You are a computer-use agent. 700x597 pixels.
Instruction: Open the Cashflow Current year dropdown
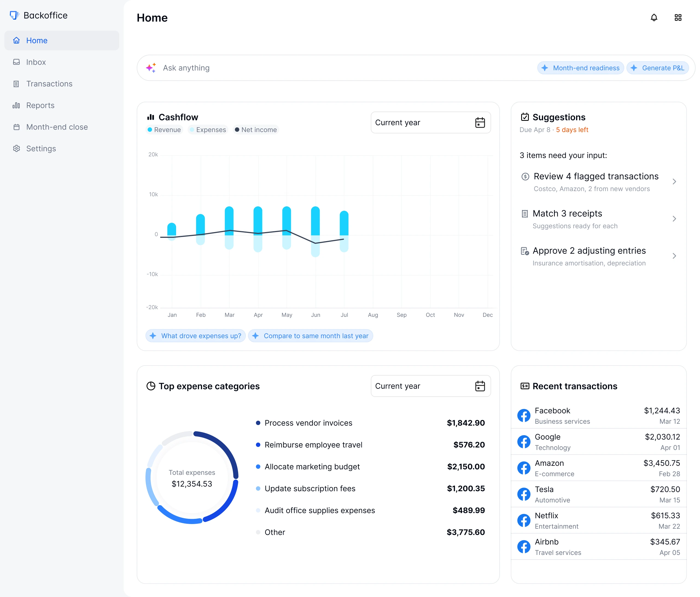point(431,122)
